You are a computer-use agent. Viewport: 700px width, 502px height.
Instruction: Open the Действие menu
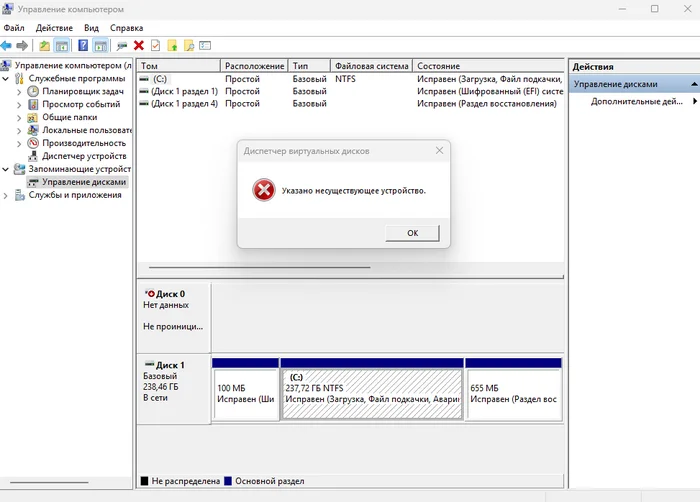pos(54,28)
